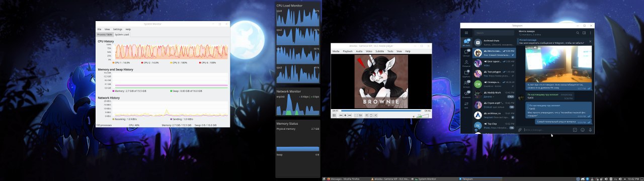Screen dimensions: 644x181
Task: Open the Channels folder in Telegram sidebar
Action: point(466,95)
